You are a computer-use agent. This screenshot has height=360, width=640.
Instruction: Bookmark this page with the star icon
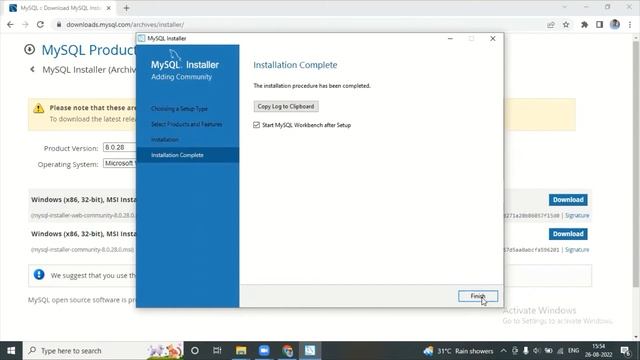(566, 24)
